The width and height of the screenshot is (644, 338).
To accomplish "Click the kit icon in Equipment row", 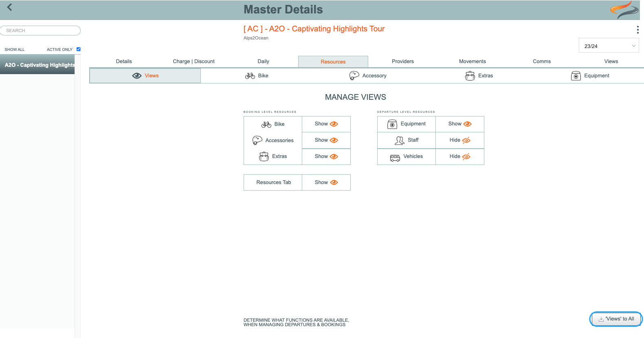I will click(x=392, y=124).
